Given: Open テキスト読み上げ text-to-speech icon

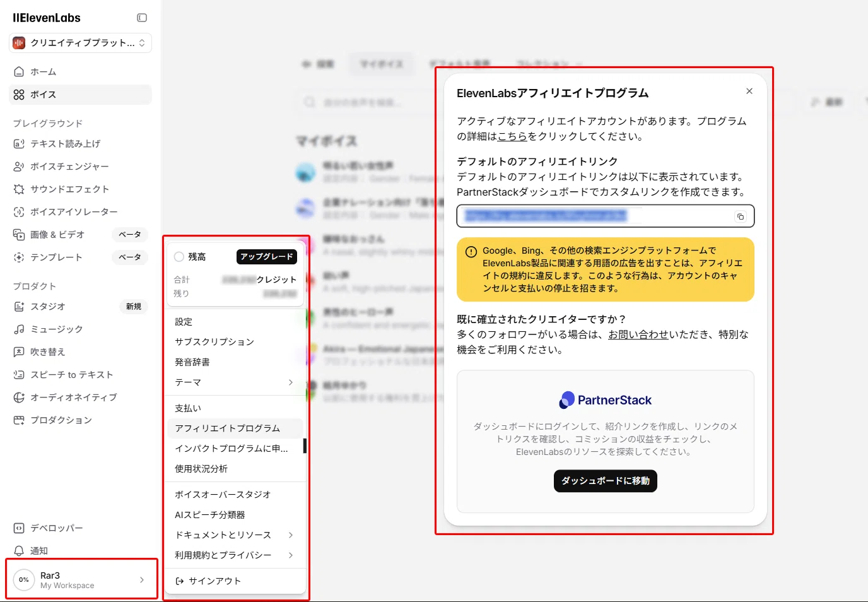Looking at the screenshot, I should [19, 144].
